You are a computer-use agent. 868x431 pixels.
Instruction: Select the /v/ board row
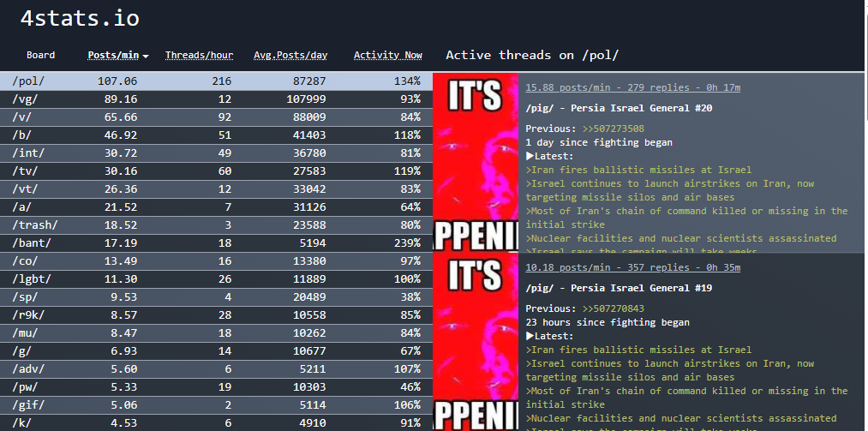216,117
